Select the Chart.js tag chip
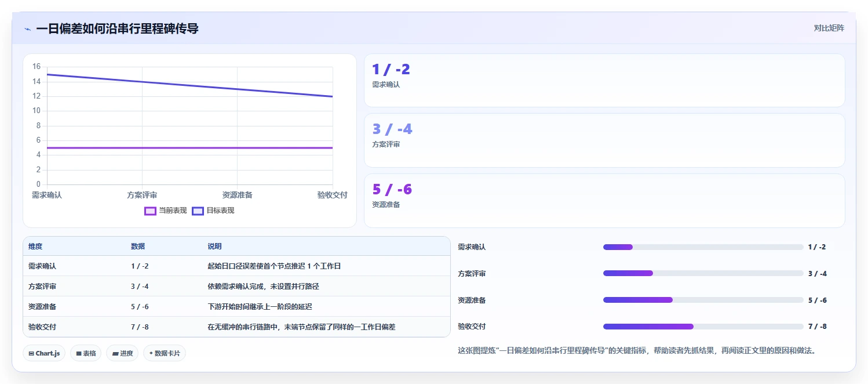 click(x=44, y=353)
